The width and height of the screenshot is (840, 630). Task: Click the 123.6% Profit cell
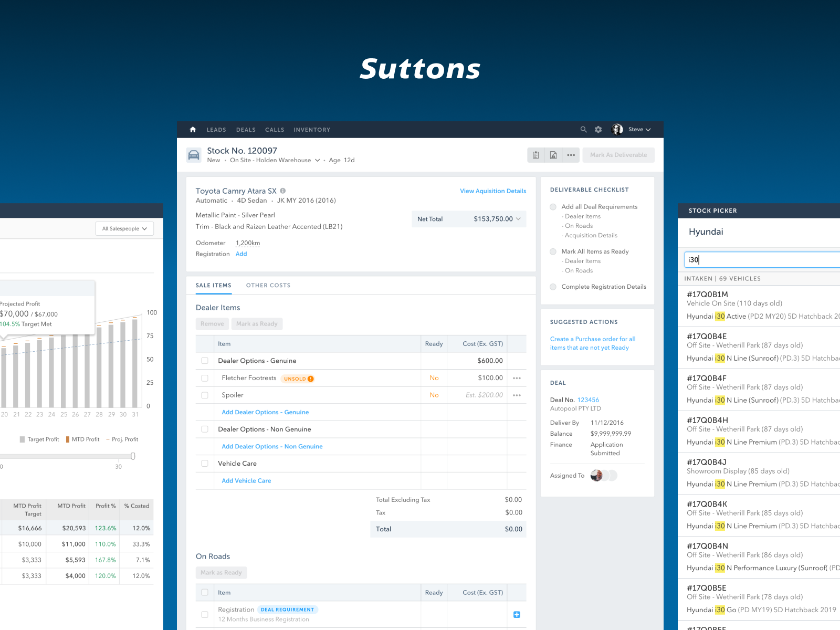[105, 528]
